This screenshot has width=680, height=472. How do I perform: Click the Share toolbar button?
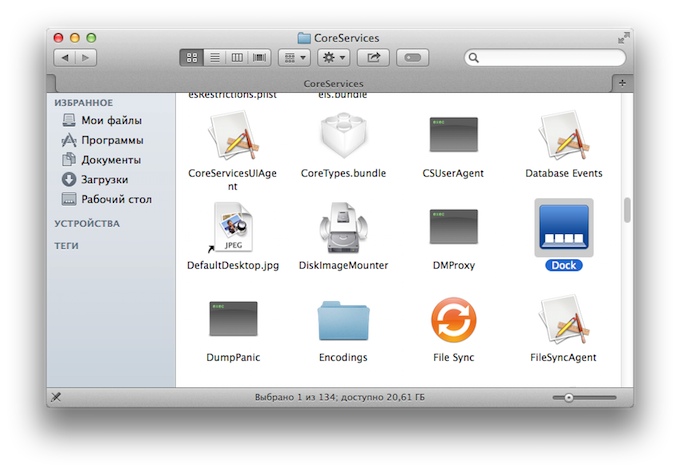coord(374,58)
